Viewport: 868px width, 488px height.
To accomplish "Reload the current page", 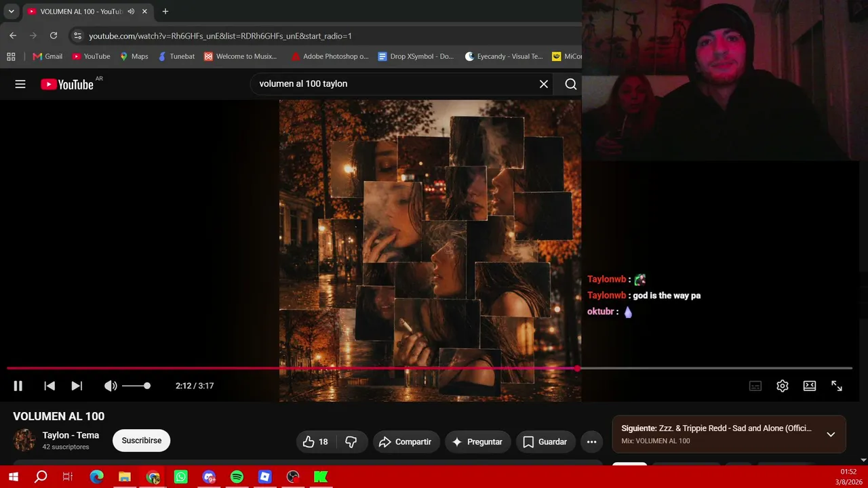I will (x=54, y=35).
